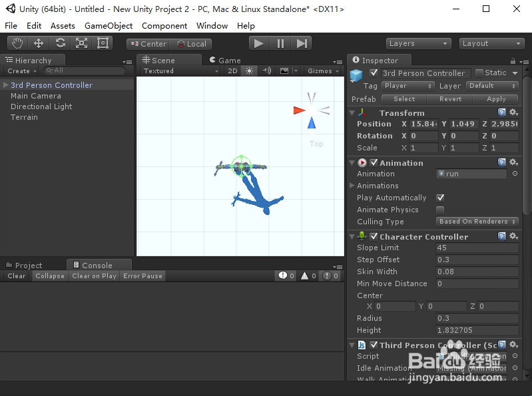Enable Animate Physics checkbox
The width and height of the screenshot is (532, 396).
[440, 210]
